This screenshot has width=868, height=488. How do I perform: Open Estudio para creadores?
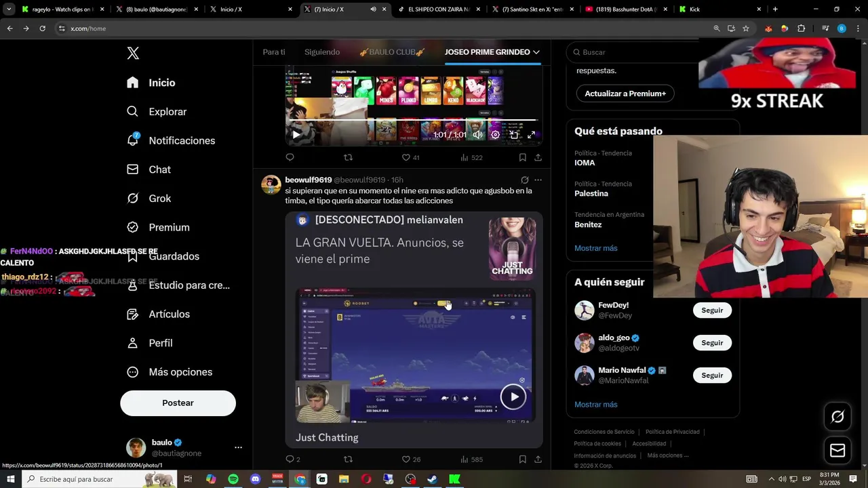[x=178, y=285]
